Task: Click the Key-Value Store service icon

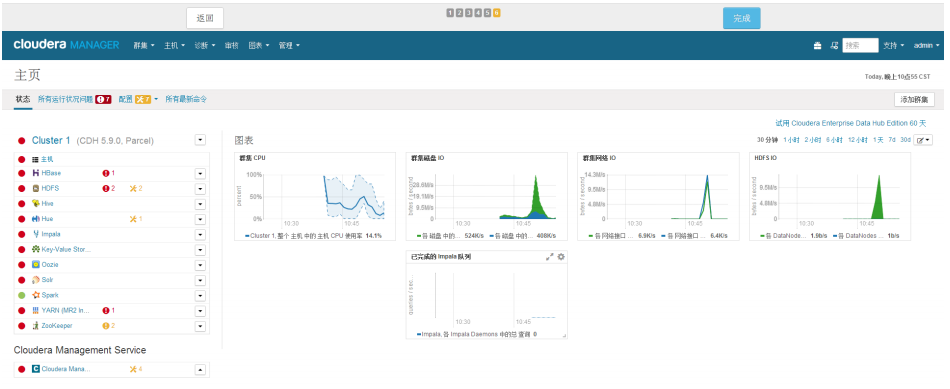Action: coord(36,249)
